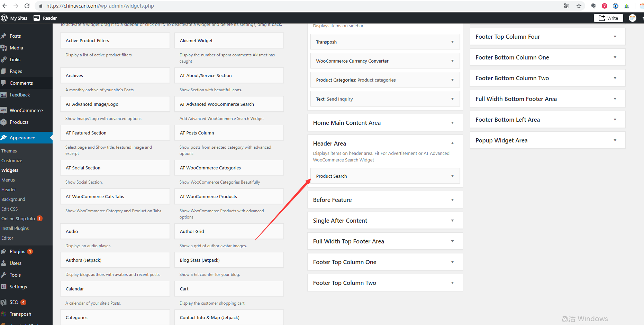Viewport: 644px width, 325px height.
Task: Open the Online Shop Info submenu item
Action: [18, 219]
